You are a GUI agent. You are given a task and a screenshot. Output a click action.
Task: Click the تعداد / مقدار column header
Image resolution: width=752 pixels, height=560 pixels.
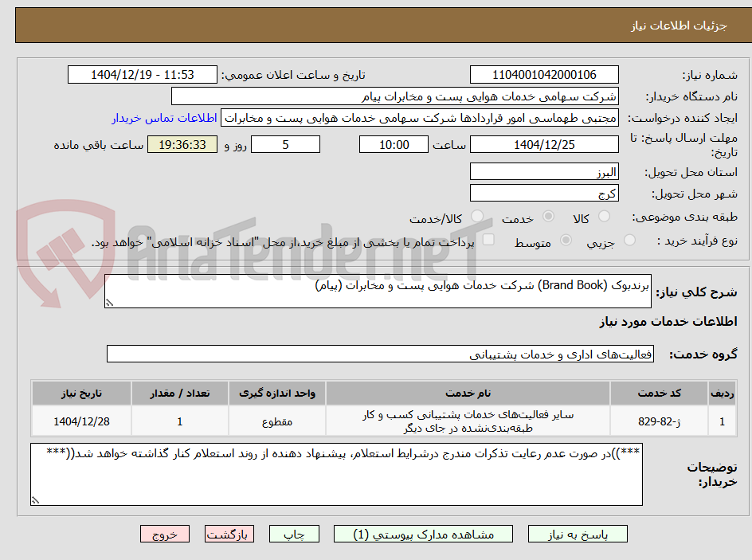180,394
